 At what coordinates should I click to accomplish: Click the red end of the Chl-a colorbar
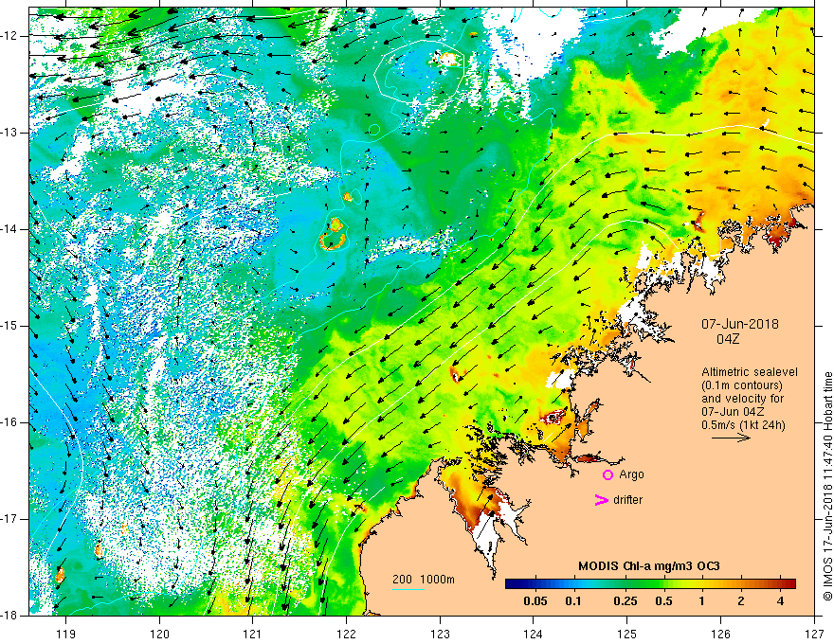tap(789, 584)
